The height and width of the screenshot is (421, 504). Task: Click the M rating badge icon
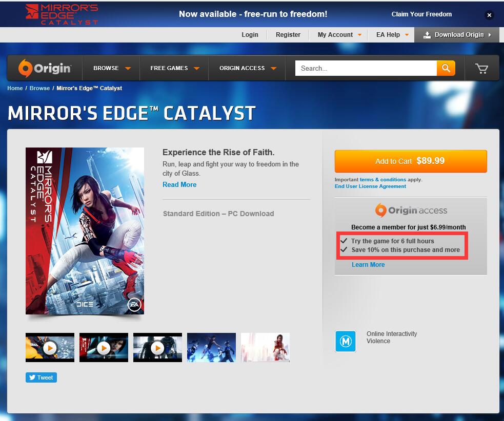346,341
